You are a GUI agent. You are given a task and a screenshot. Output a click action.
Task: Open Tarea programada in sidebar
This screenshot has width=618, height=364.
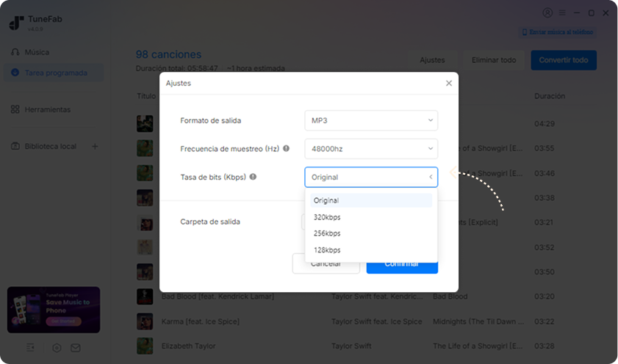pyautogui.click(x=54, y=73)
